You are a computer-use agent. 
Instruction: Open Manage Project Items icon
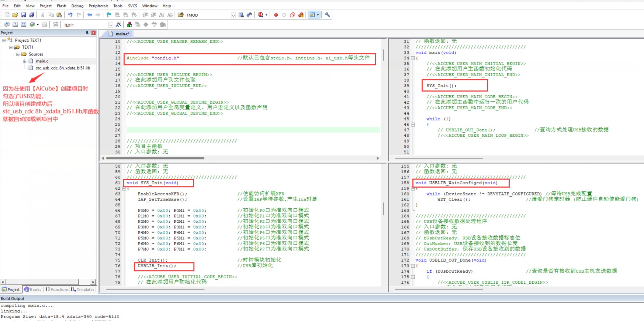click(x=129, y=24)
